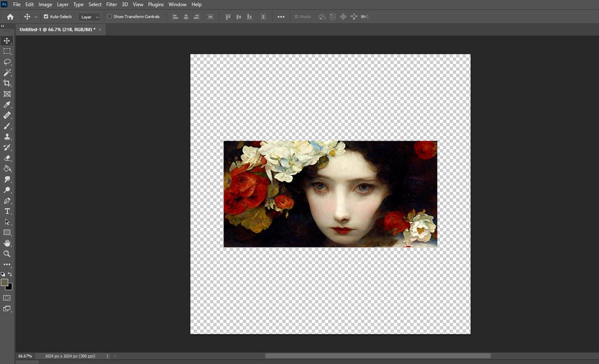Toggle Quick Mask mode icon
Screen dimensions: 599x364
7,298
